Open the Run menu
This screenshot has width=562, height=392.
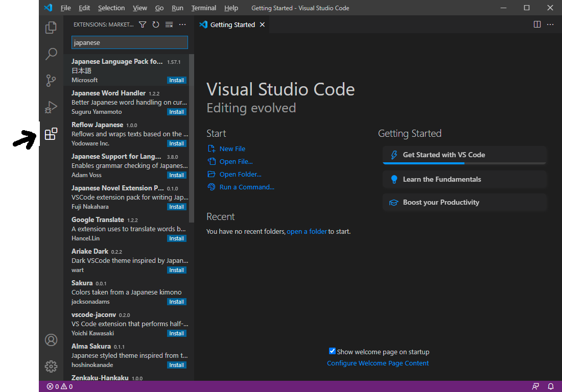coord(177,8)
